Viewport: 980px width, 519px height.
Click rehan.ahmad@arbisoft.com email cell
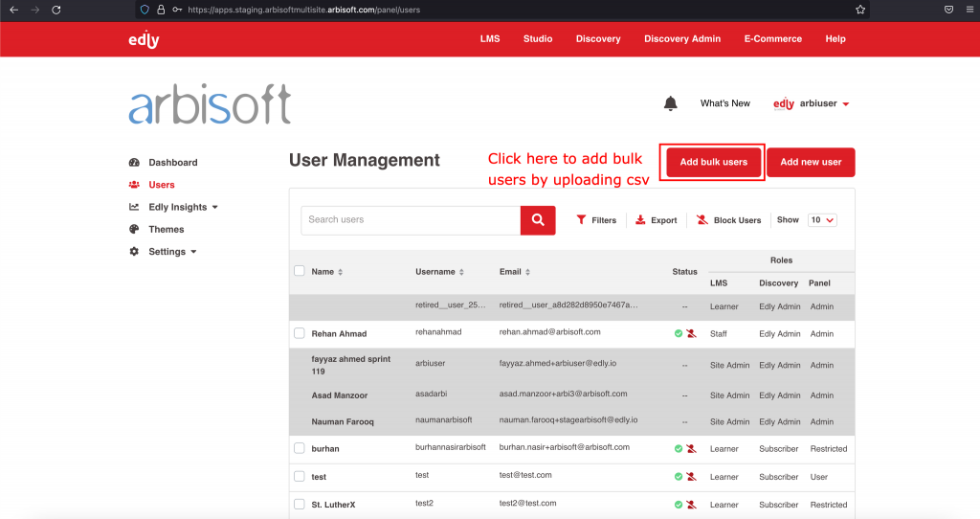click(550, 332)
